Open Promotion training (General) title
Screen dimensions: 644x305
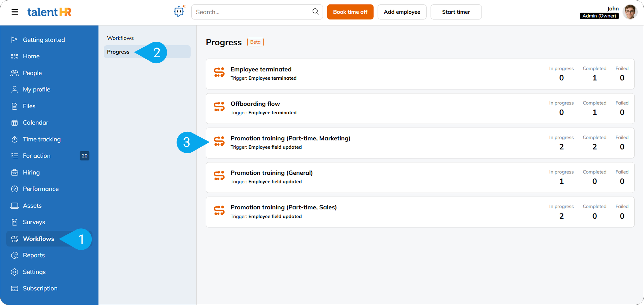coord(271,173)
